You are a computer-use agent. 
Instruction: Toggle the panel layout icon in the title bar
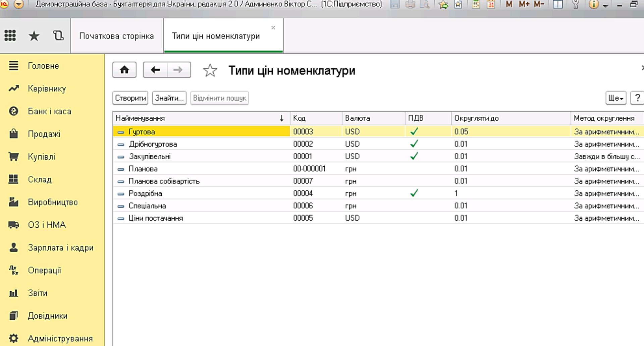(557, 4)
